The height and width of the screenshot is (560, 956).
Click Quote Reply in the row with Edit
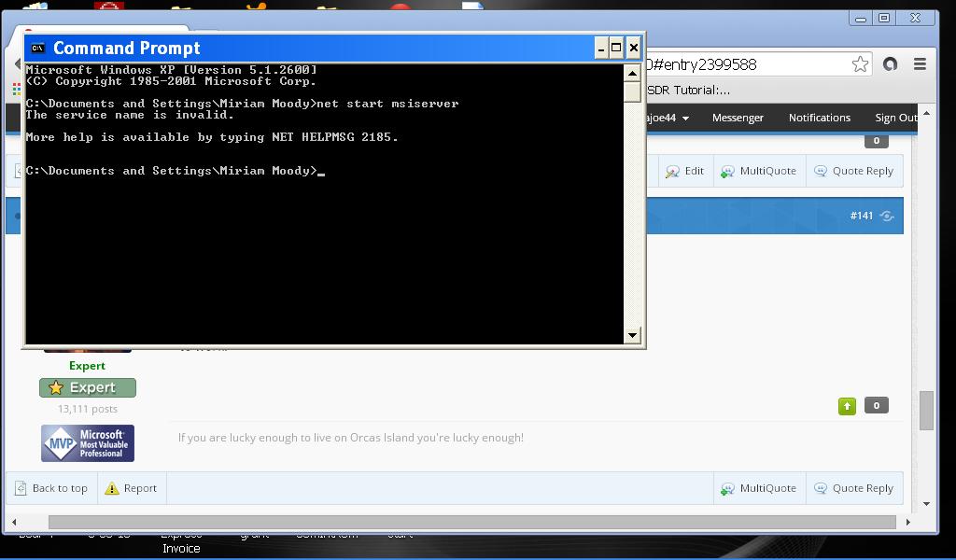854,171
